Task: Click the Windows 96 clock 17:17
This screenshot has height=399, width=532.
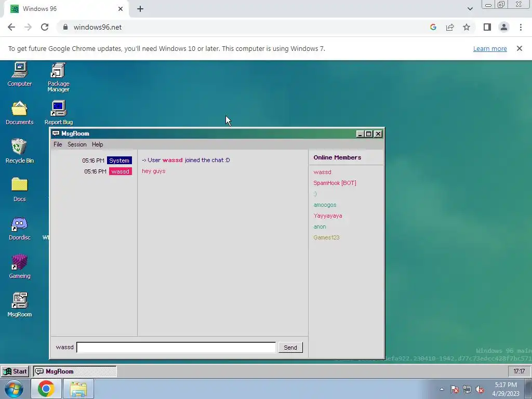Action: [x=519, y=371]
